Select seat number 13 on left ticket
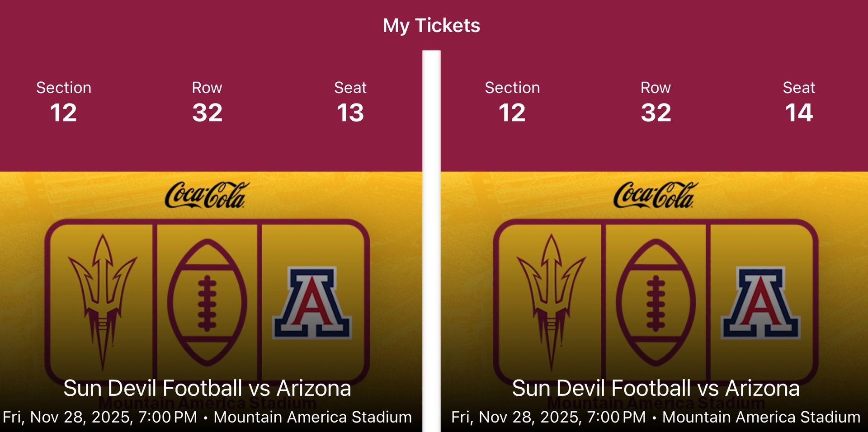This screenshot has width=868, height=432. [x=350, y=112]
